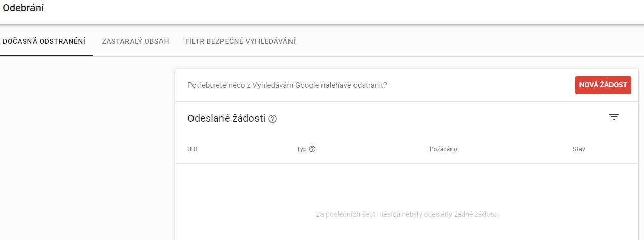Select Filtr bezpečné vyhledávání tab
This screenshot has width=644, height=240.
pyautogui.click(x=240, y=41)
